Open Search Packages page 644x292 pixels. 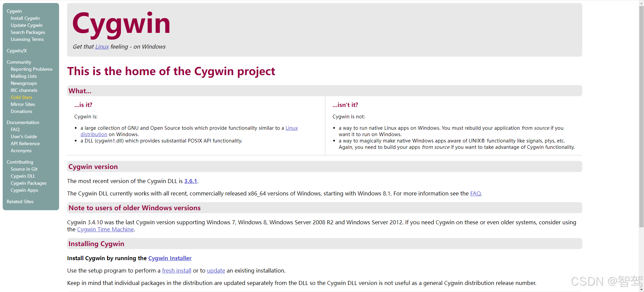tap(28, 32)
